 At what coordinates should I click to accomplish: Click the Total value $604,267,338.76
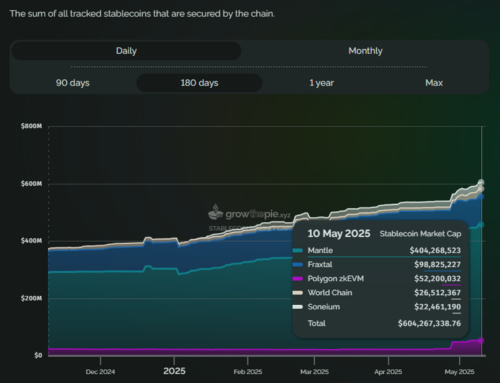tap(429, 323)
